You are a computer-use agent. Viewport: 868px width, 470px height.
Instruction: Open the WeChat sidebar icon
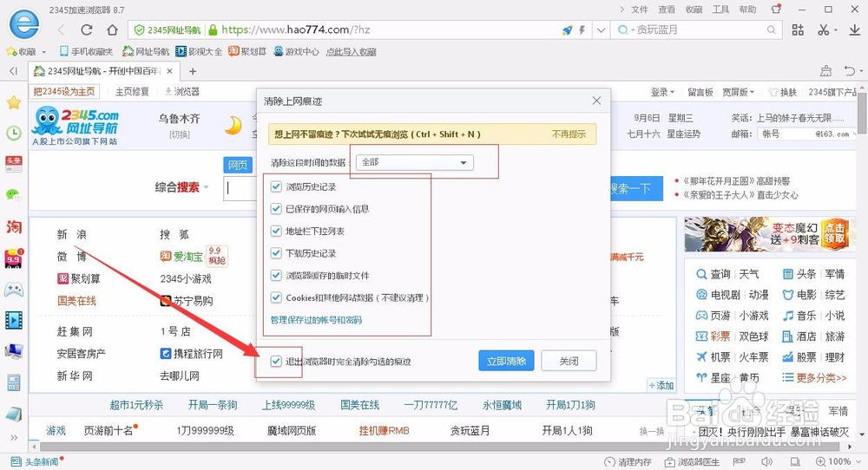(14, 194)
